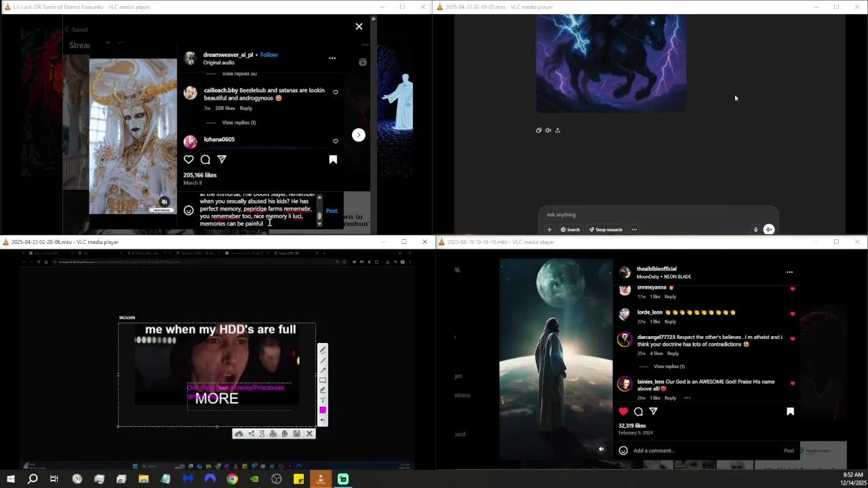Open Sticky Notes from taskbar
This screenshot has height=488, width=868.
point(298,479)
